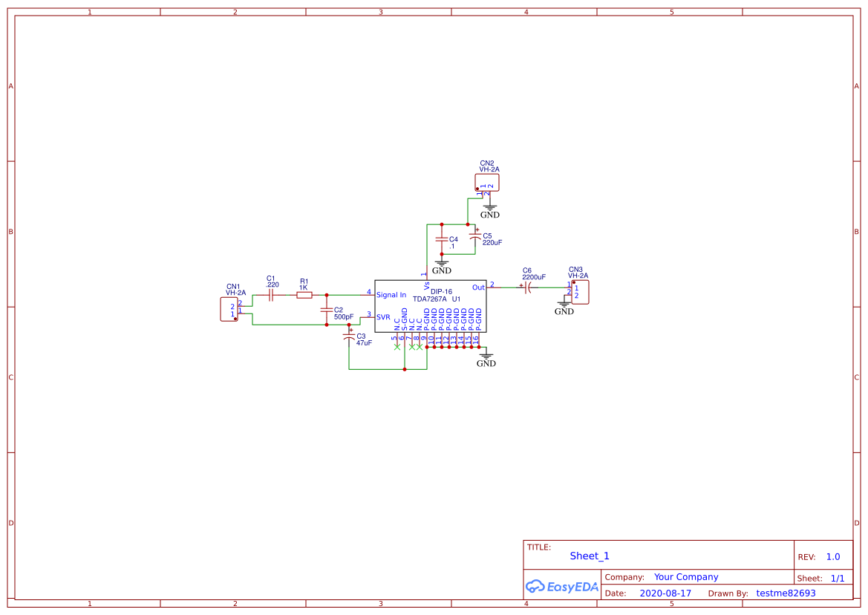Click the Drawn By name testme82693
The width and height of the screenshot is (868, 615).
pyautogui.click(x=786, y=593)
